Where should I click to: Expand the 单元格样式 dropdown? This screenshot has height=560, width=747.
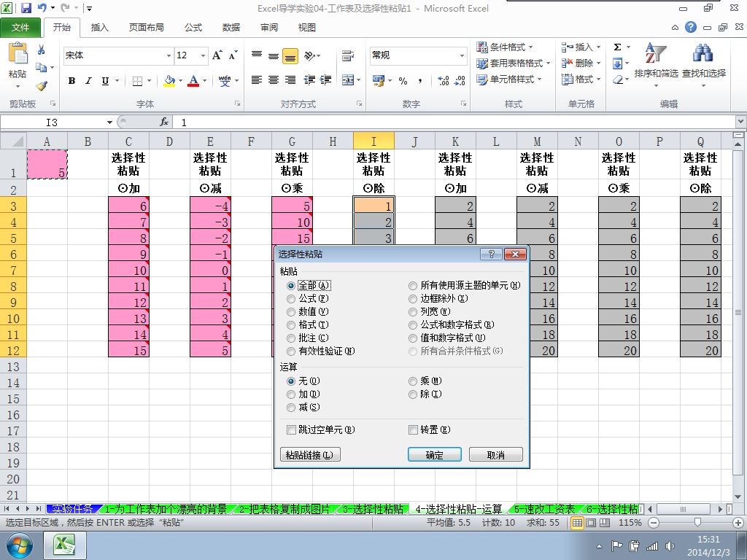pos(540,79)
